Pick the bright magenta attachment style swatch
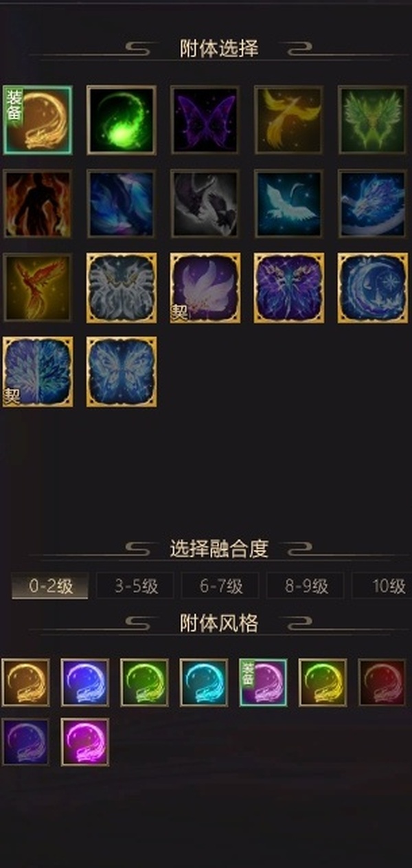Screen dimensions: 412x868 (85, 742)
